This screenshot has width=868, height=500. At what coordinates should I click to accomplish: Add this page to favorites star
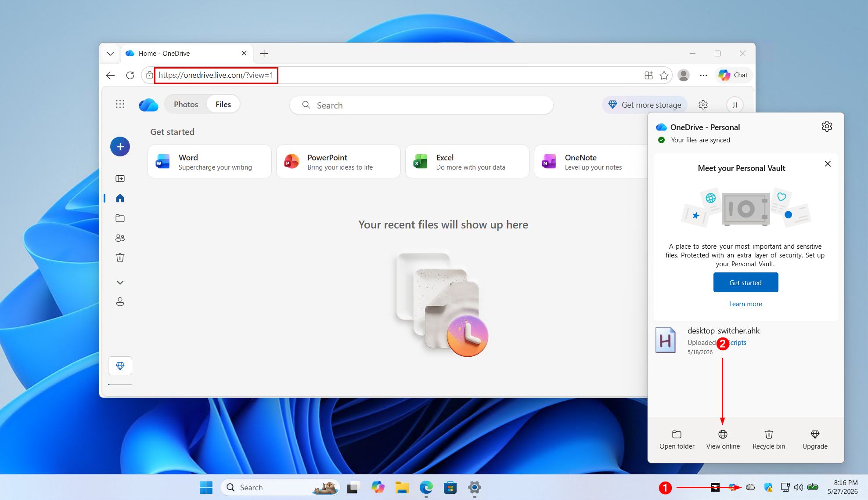point(664,75)
